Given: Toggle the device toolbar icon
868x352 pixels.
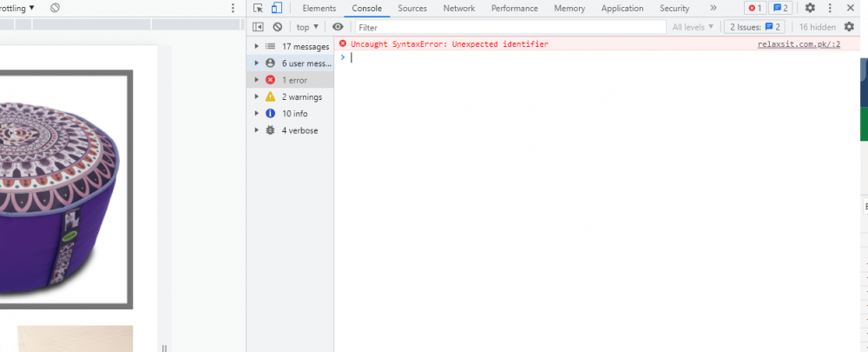Looking at the screenshot, I should click(277, 8).
